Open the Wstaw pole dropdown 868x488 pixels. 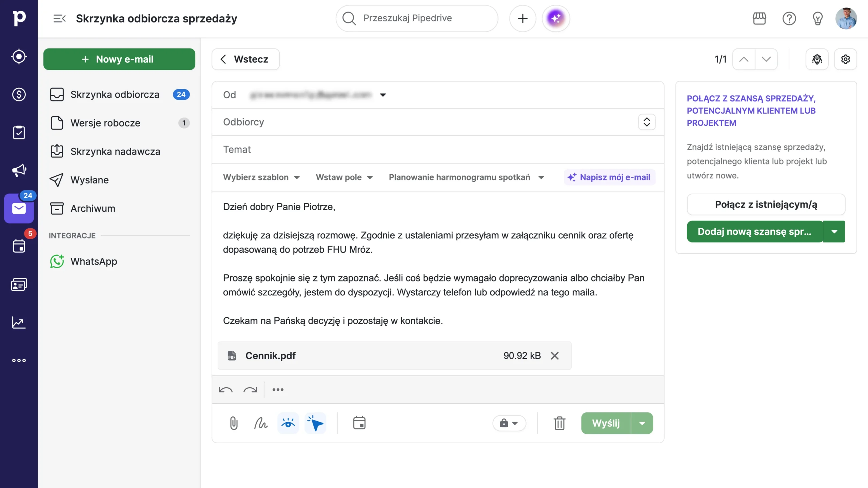pyautogui.click(x=344, y=177)
